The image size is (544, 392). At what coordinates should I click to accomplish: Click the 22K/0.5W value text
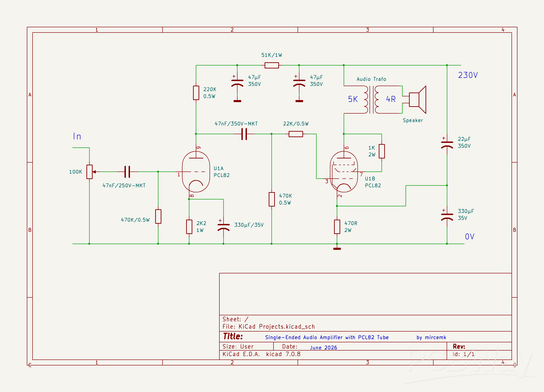click(x=296, y=124)
